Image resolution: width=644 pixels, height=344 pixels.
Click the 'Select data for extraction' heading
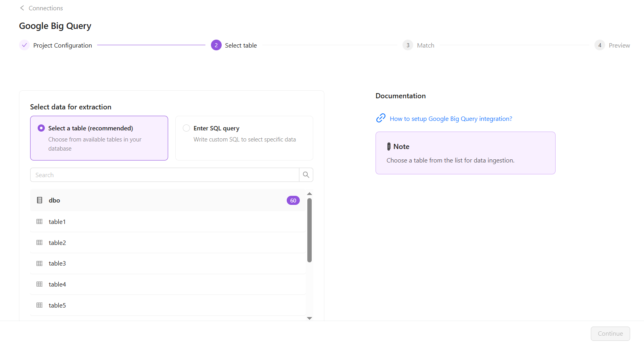pyautogui.click(x=71, y=107)
